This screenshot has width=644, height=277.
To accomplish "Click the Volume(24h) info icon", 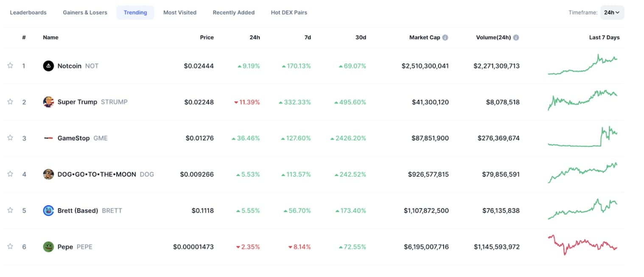I will pos(516,37).
